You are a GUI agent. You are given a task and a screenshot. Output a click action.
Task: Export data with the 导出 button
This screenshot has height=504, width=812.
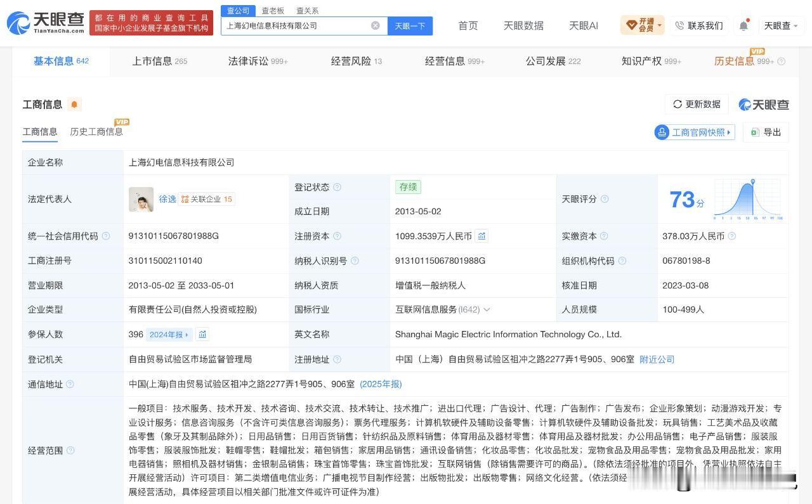click(766, 132)
